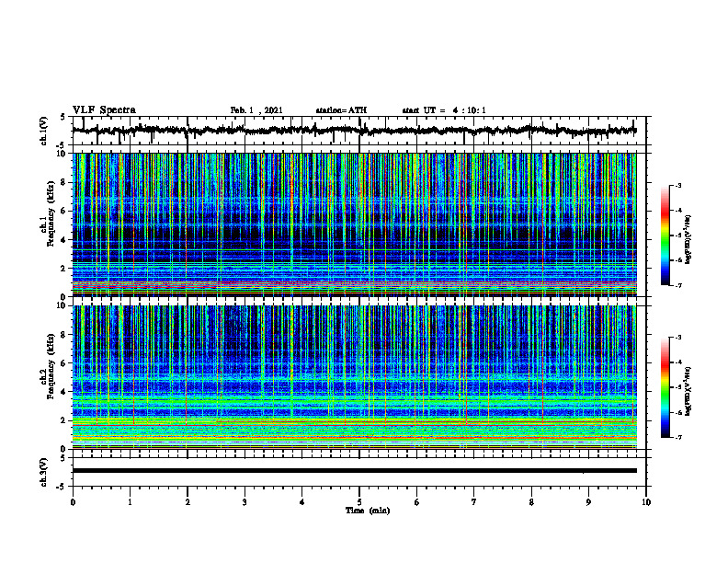Click time axis tick label '5'

click(359, 502)
